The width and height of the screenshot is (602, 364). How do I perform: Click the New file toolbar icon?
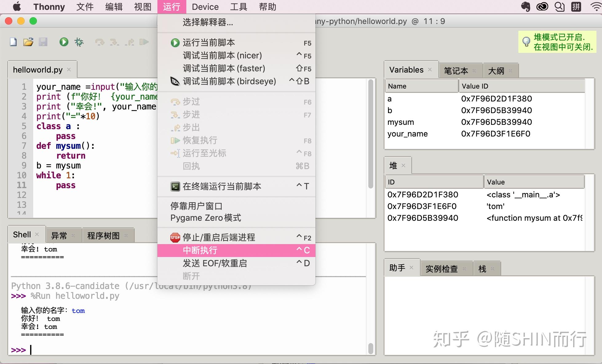[x=13, y=42]
